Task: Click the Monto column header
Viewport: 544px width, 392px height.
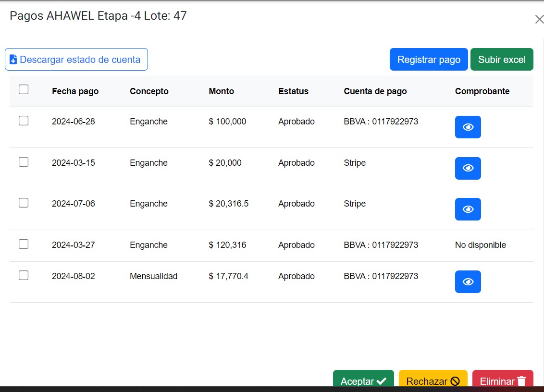Action: [x=221, y=91]
